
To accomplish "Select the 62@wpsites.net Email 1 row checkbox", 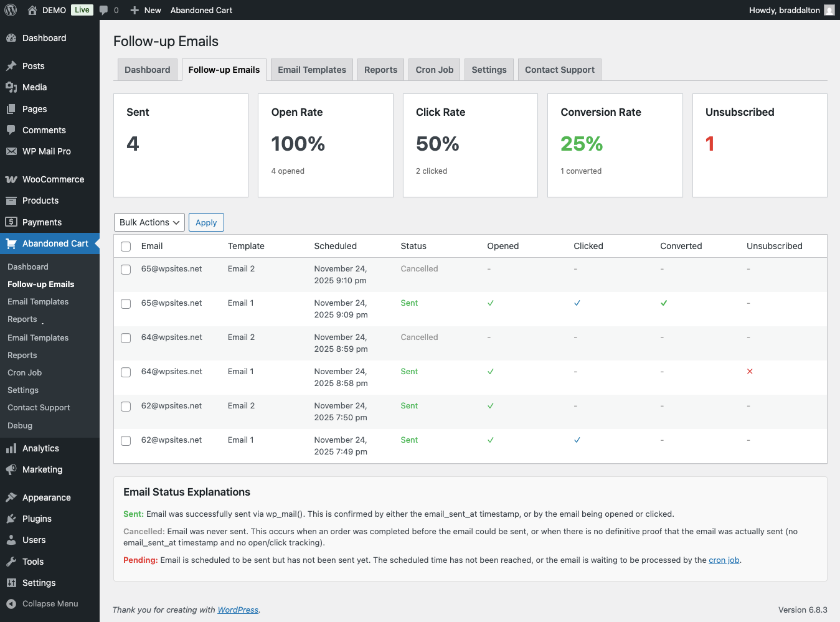I will point(126,441).
